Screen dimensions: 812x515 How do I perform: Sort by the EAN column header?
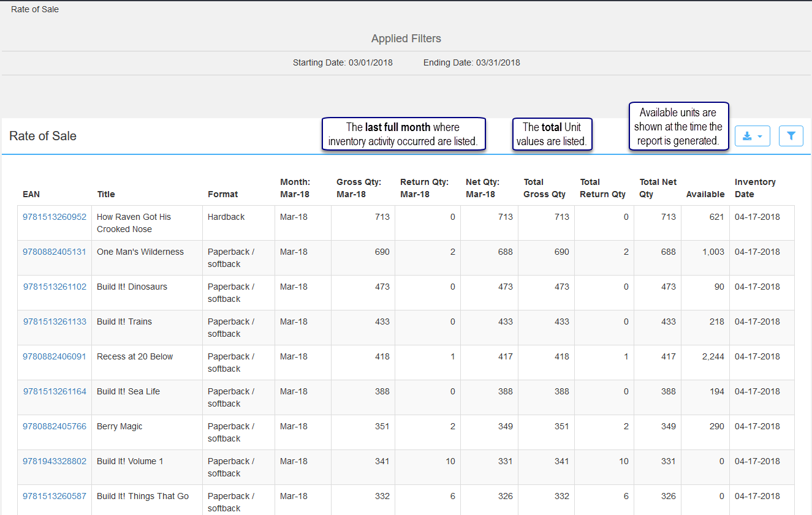[x=31, y=194]
